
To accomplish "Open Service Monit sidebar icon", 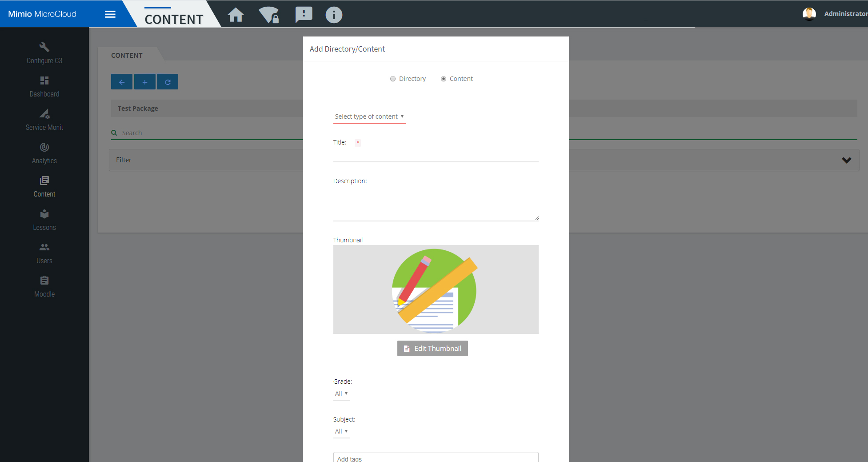I will pos(44,114).
